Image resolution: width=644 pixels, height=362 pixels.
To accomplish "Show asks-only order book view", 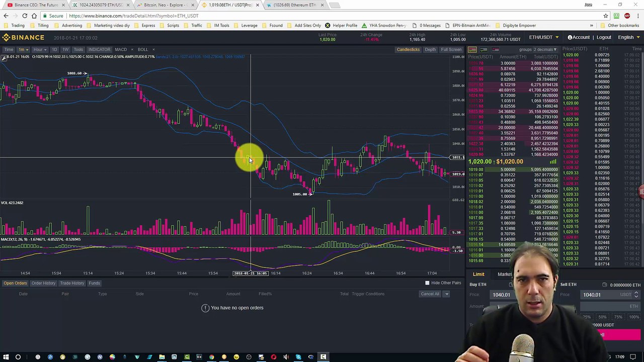I will [495, 49].
